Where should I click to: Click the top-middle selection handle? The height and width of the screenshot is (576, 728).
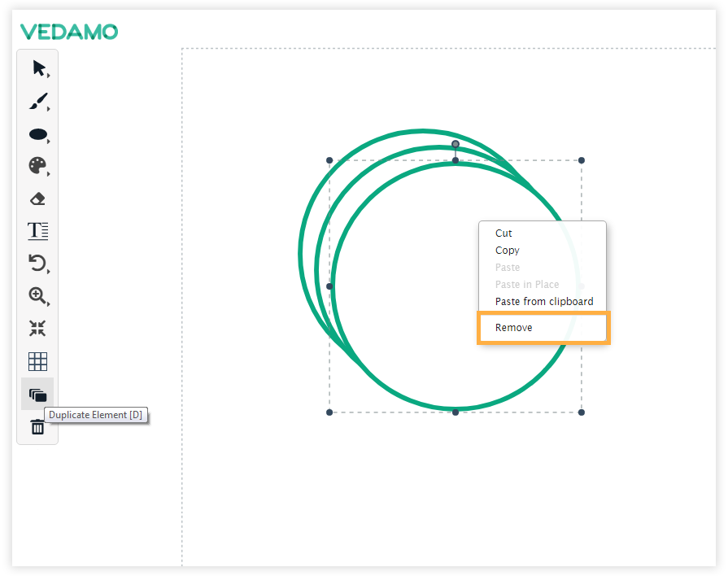pyautogui.click(x=456, y=160)
